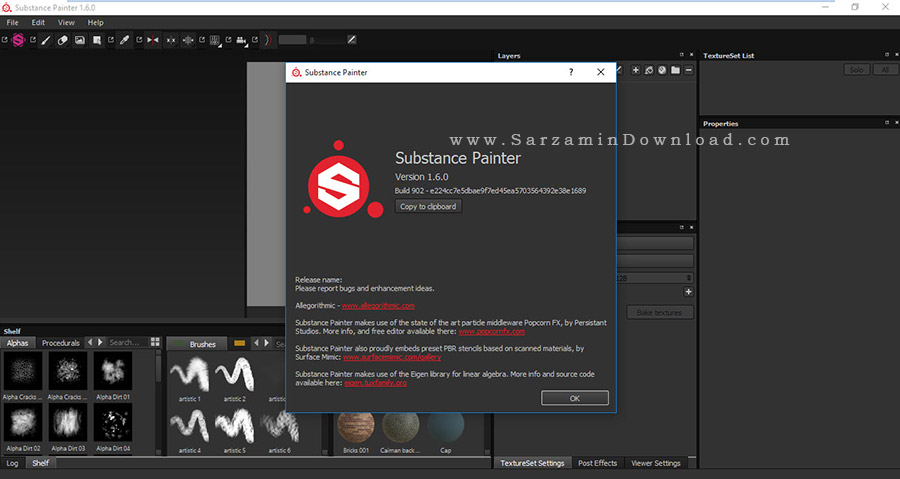Select the Polygon fill tool

pos(97,40)
